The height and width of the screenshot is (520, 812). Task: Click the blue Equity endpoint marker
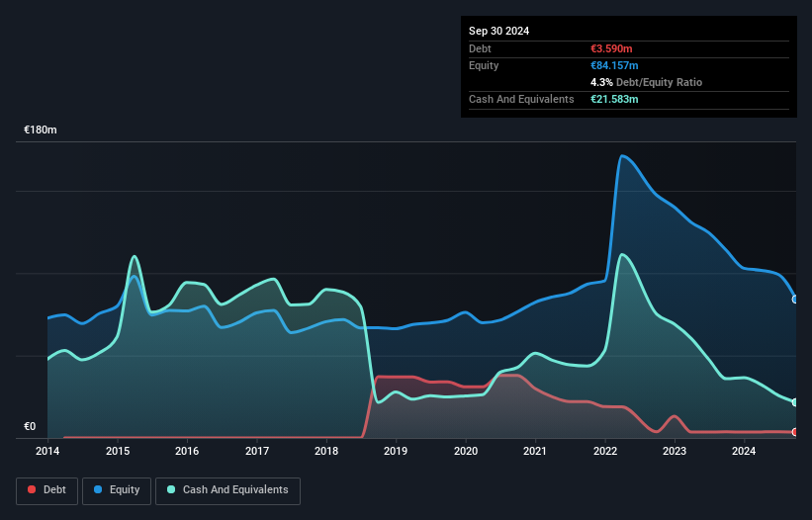794,299
